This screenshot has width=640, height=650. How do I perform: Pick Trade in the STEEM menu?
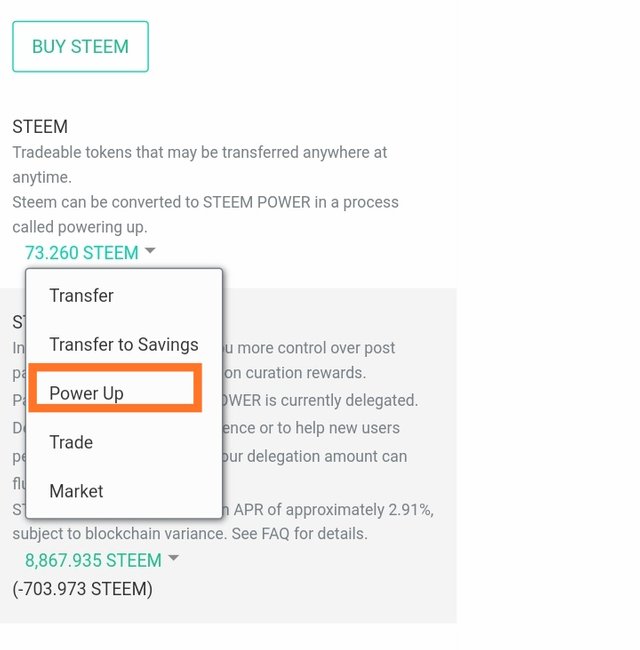coord(71,442)
